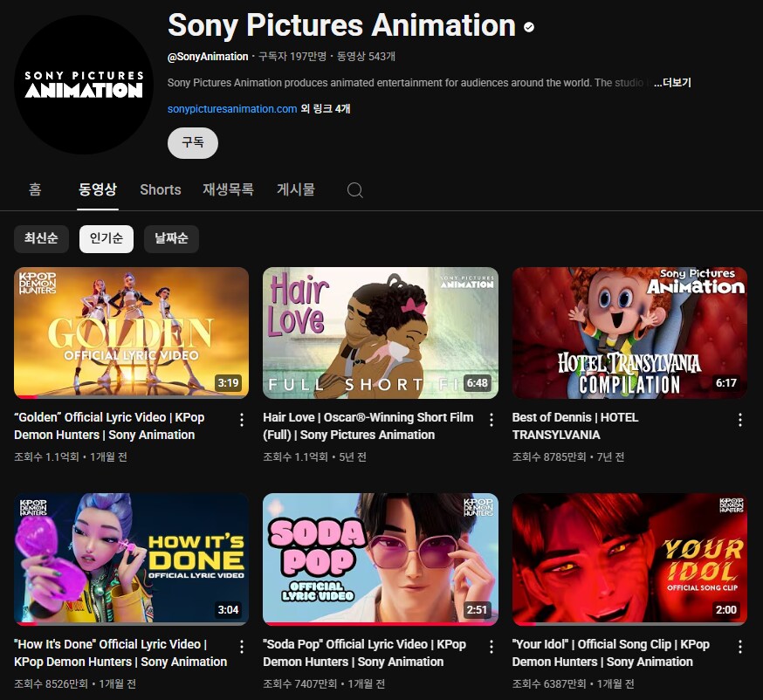Viewport: 763px width, 700px height.
Task: Click 조회수 1.1억회 • 1개월 전 under Golden
Action: [71, 456]
